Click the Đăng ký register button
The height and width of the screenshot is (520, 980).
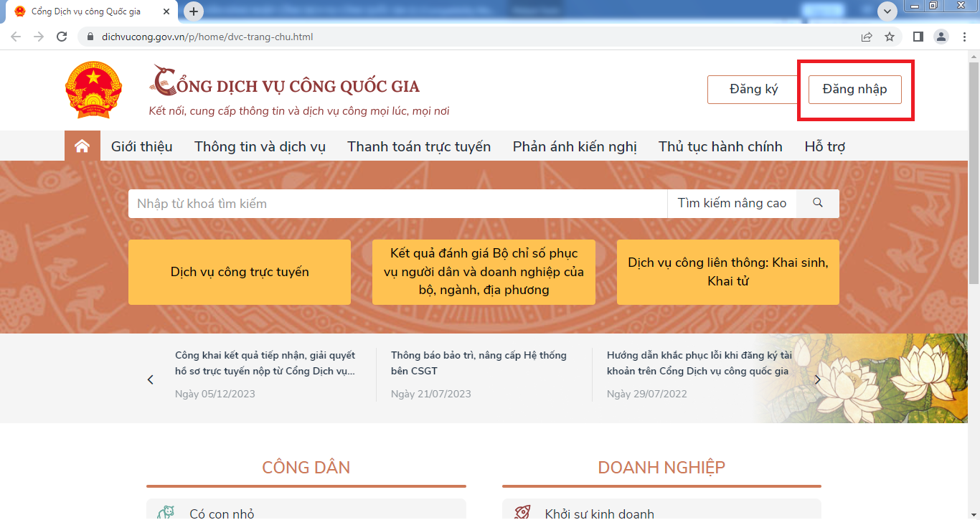(753, 90)
